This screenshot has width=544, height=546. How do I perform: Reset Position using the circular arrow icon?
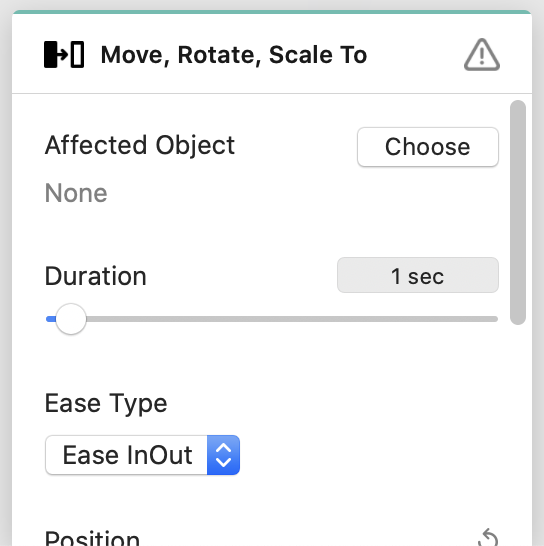point(488,537)
